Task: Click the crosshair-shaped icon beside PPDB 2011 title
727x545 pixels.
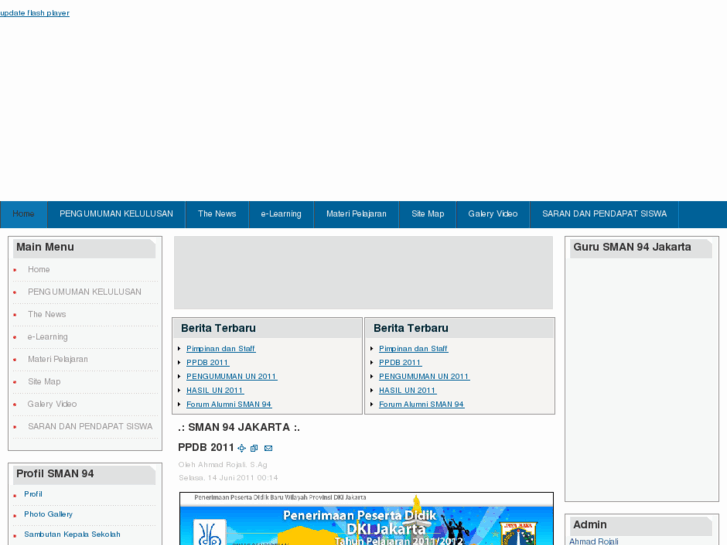Action: tap(242, 448)
